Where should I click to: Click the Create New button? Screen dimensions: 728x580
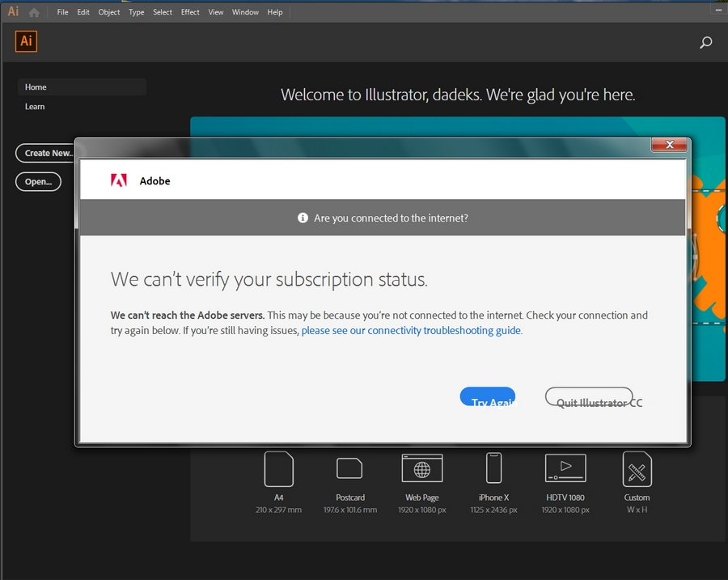coord(45,153)
